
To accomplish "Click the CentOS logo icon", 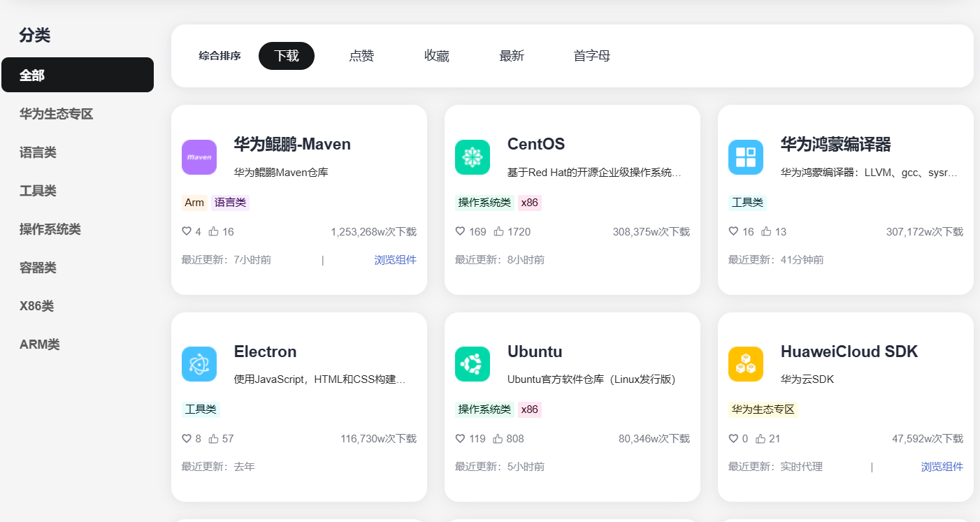I will point(472,157).
